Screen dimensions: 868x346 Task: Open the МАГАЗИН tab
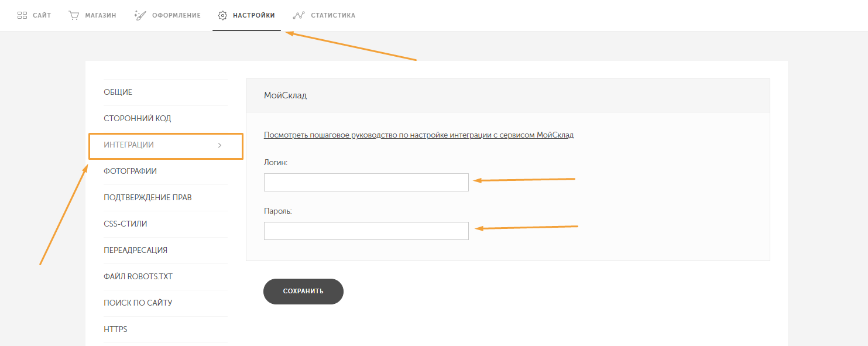click(x=92, y=15)
